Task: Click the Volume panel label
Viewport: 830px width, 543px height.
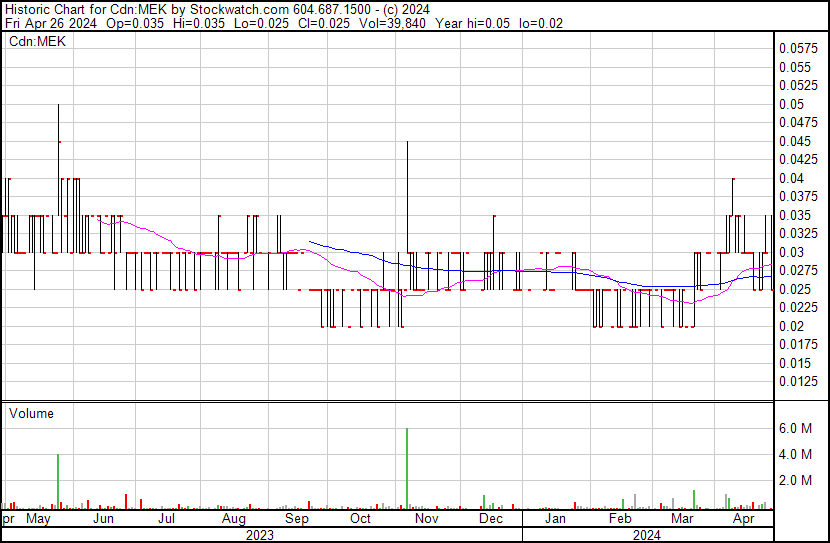Action: 31,413
